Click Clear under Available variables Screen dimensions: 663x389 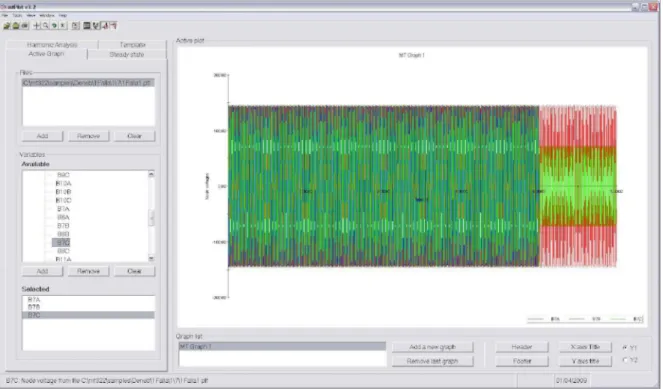point(134,271)
